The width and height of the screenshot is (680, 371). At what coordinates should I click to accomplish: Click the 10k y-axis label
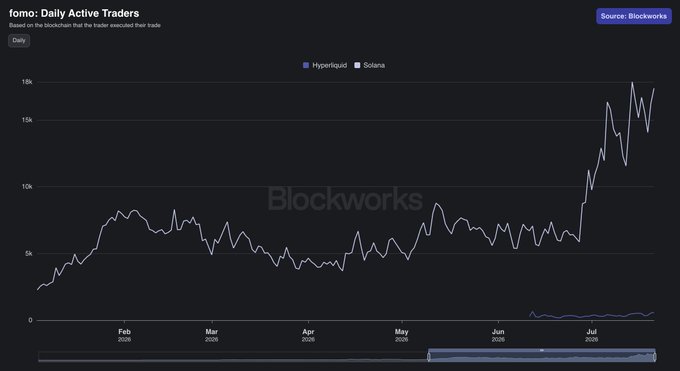(x=27, y=187)
